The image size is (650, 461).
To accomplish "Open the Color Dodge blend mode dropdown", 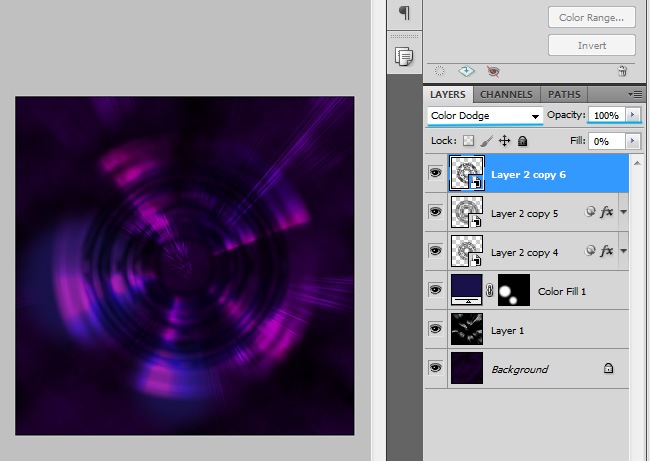I will click(x=484, y=116).
